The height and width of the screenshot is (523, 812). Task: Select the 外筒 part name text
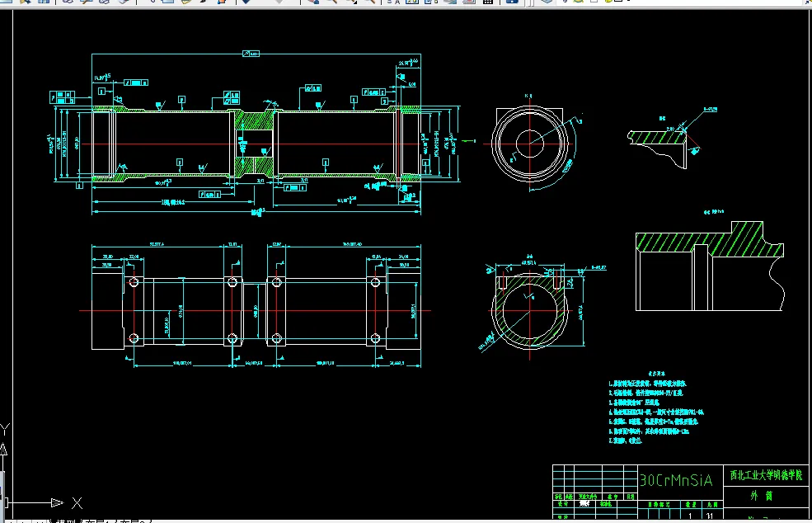[x=762, y=496]
